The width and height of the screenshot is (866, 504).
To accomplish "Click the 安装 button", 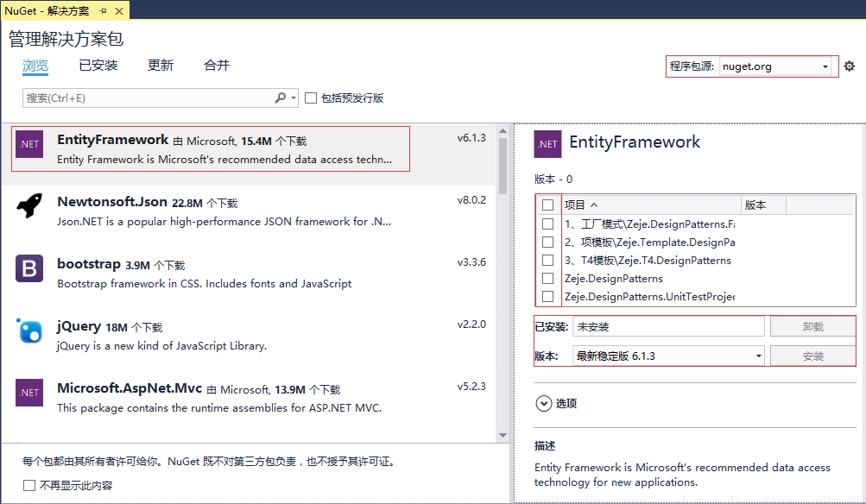I will point(813,356).
